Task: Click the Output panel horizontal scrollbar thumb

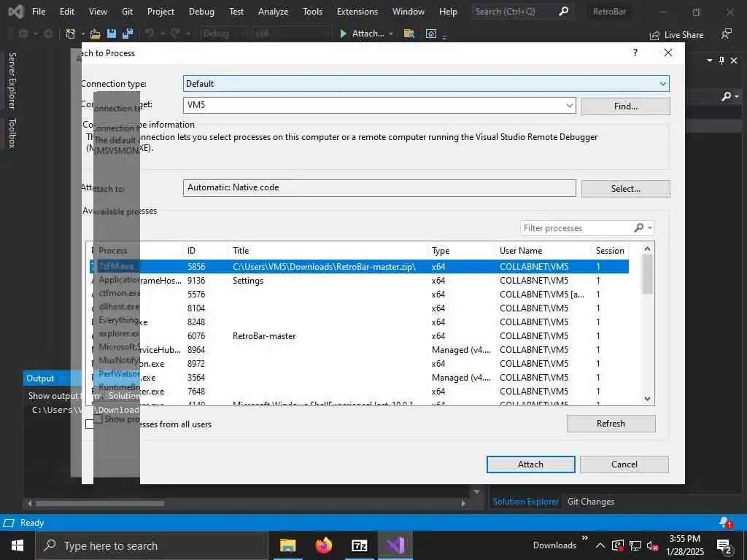Action: [x=100, y=503]
